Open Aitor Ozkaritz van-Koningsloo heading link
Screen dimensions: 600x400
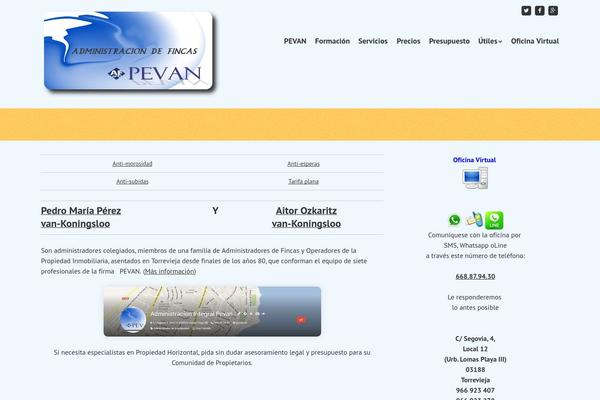click(x=306, y=217)
